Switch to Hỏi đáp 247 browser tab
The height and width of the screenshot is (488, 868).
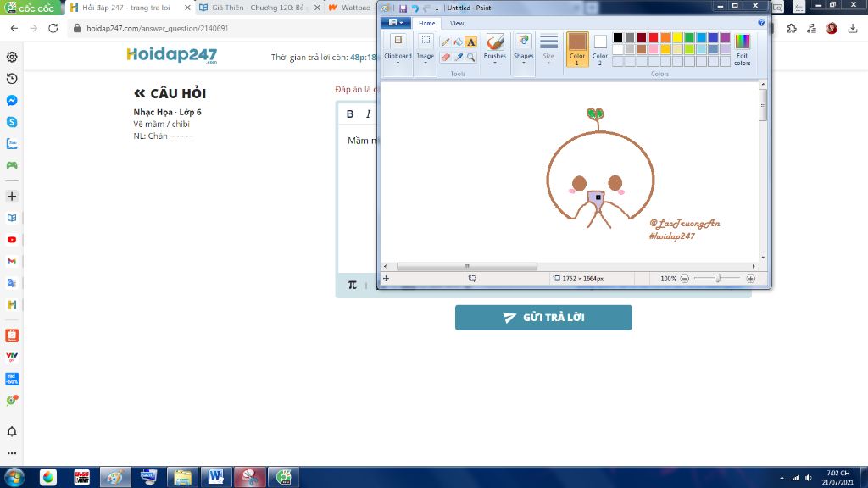[126, 8]
